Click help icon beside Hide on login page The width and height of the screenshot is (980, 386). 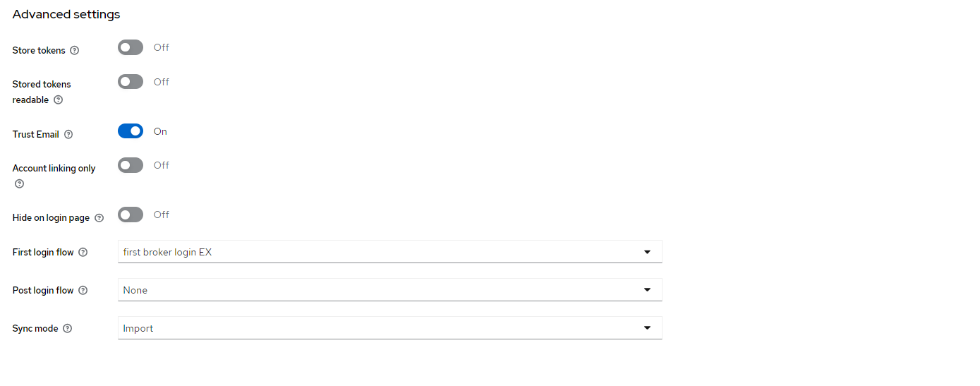(99, 218)
